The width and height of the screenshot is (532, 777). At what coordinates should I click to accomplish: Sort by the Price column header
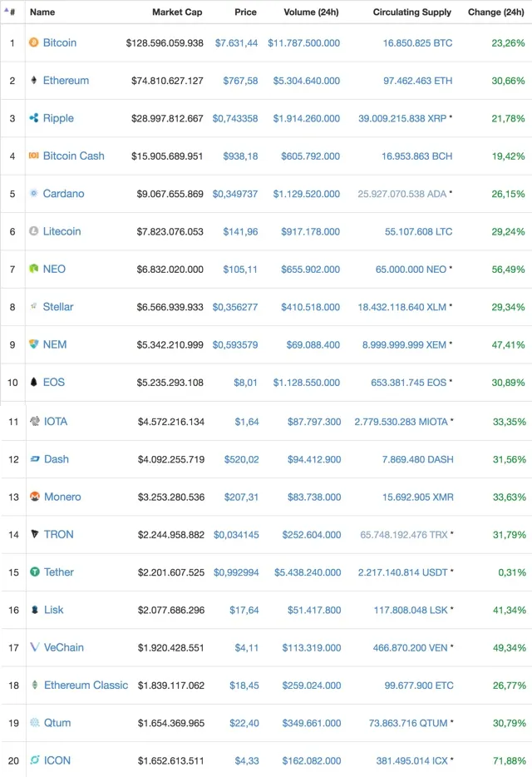[245, 12]
